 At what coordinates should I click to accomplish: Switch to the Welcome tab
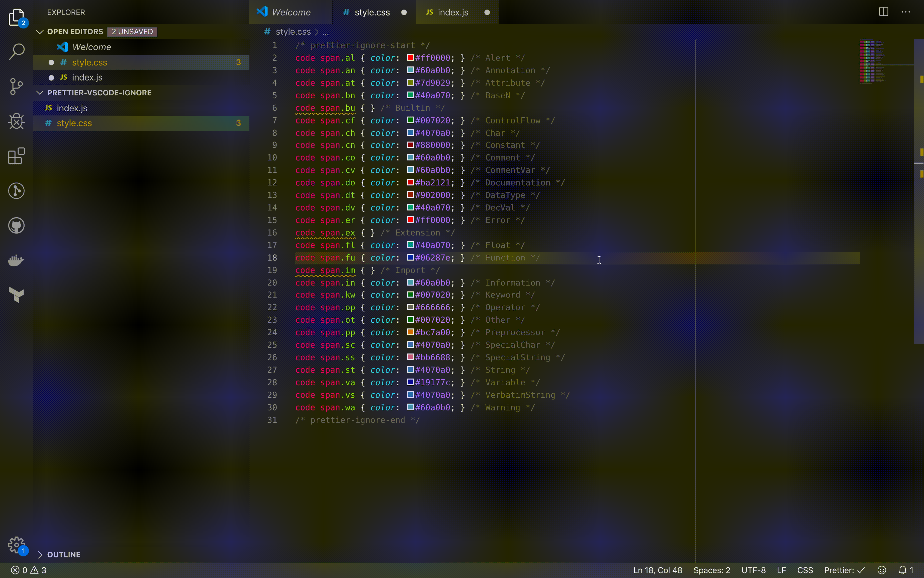(x=291, y=12)
